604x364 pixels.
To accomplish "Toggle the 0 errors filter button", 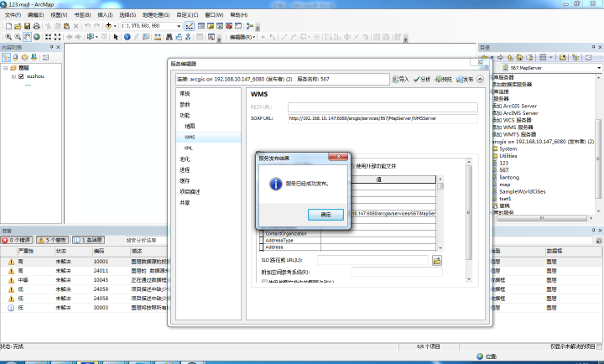I will (x=17, y=240).
